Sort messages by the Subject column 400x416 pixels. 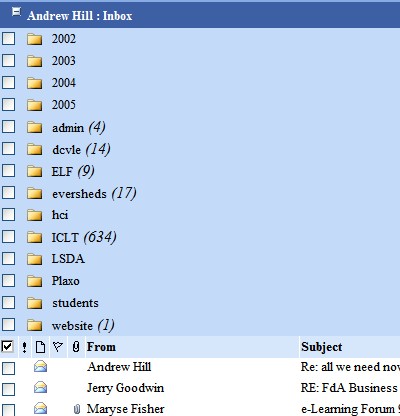(322, 347)
